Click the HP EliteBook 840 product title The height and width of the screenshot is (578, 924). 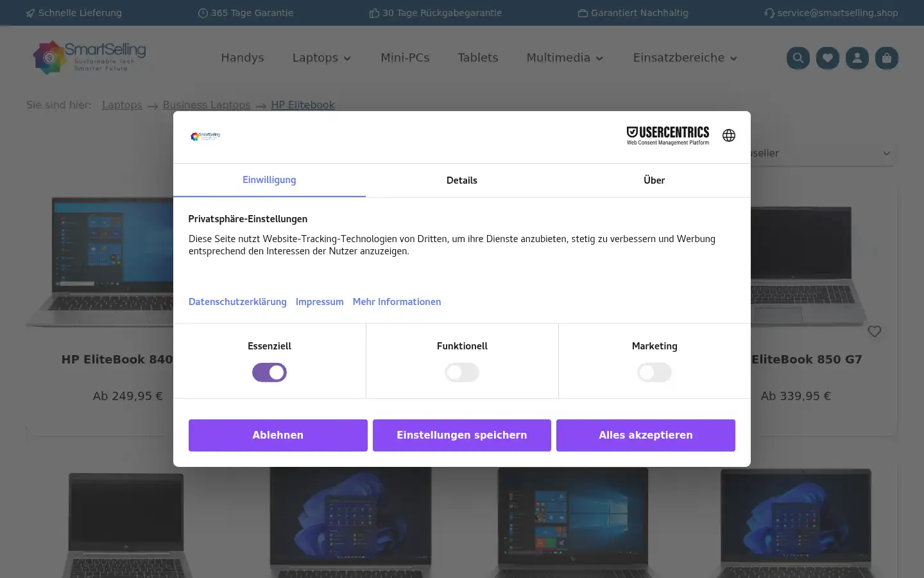[x=117, y=360]
